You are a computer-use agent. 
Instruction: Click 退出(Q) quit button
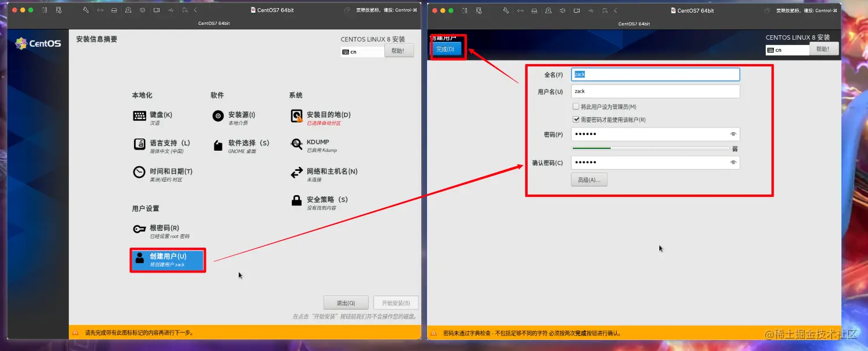[x=346, y=303]
